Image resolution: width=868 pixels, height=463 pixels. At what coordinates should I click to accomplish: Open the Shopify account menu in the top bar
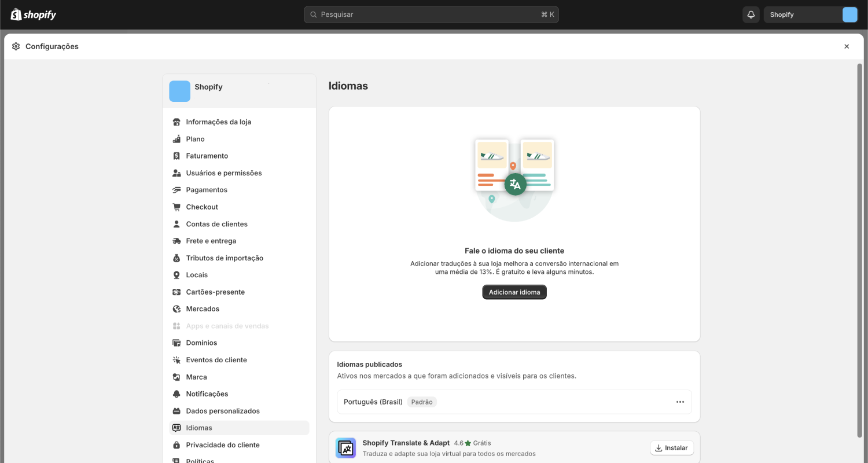click(x=811, y=14)
